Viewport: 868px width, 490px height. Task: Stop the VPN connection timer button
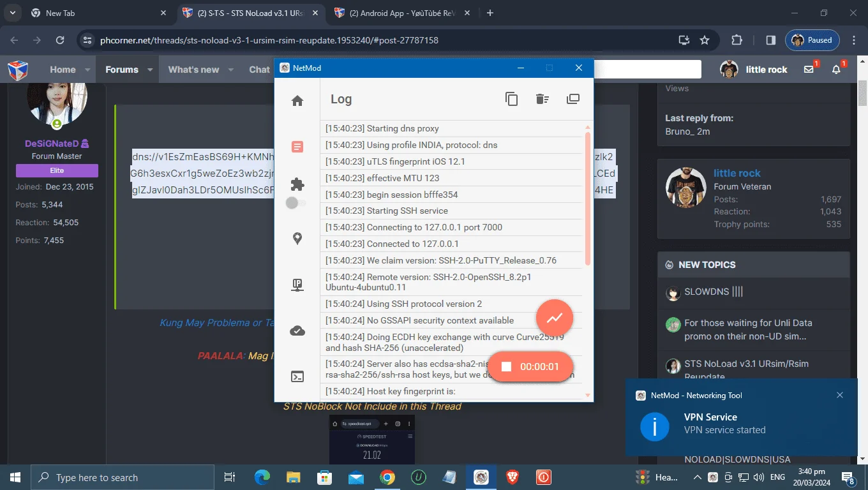530,367
